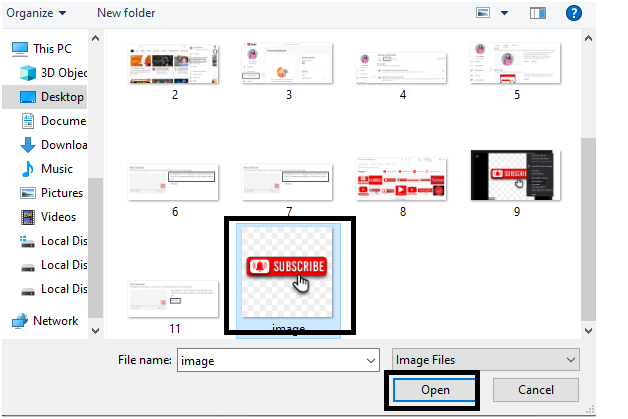Open view options dropdown arrow

pos(505,13)
